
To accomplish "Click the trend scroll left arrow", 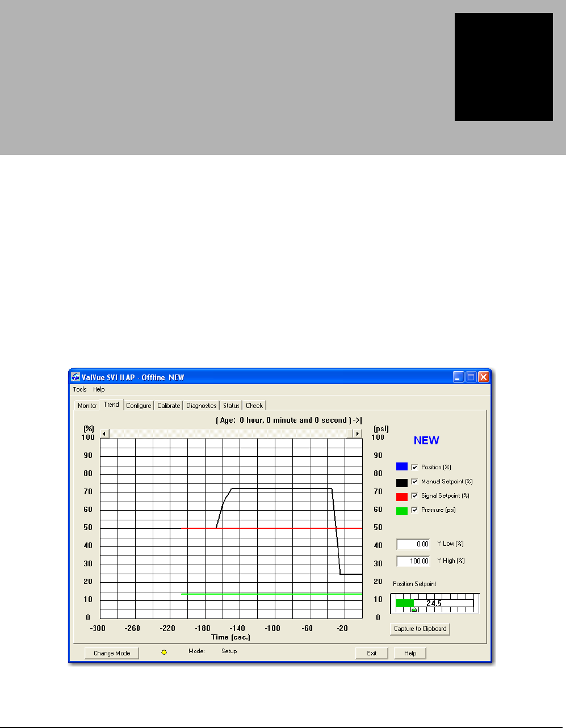I will (x=104, y=434).
